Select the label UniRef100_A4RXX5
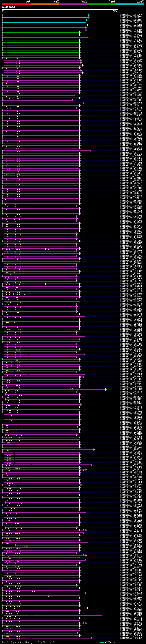146x644 pixels. (x=131, y=35)
